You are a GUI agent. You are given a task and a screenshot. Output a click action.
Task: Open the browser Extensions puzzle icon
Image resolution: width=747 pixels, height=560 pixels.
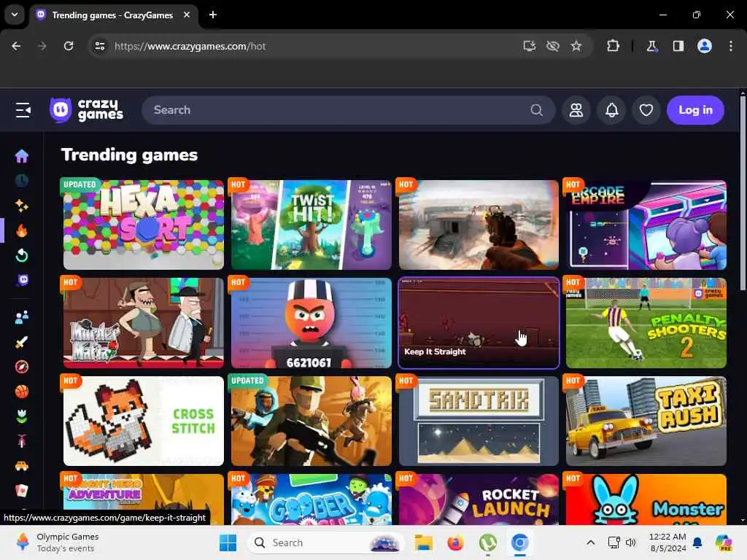point(613,46)
